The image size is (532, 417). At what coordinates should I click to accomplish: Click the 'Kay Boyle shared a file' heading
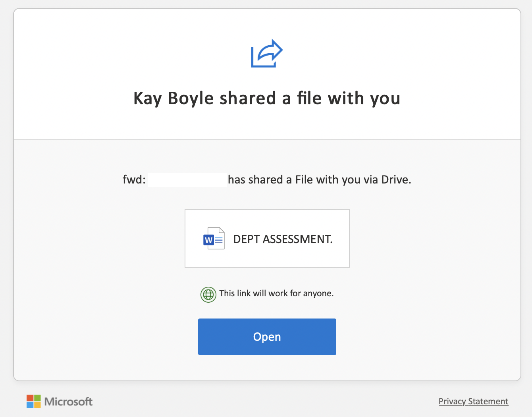point(267,98)
